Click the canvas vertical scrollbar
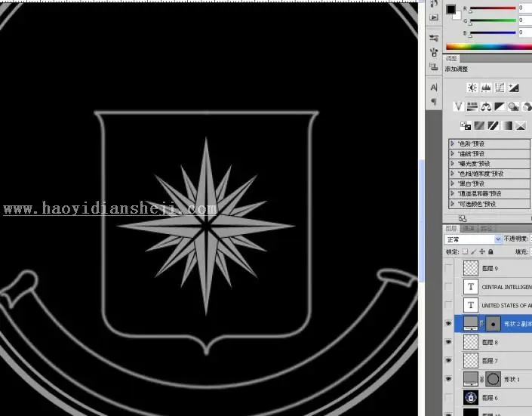This screenshot has height=416, width=532. point(421,220)
